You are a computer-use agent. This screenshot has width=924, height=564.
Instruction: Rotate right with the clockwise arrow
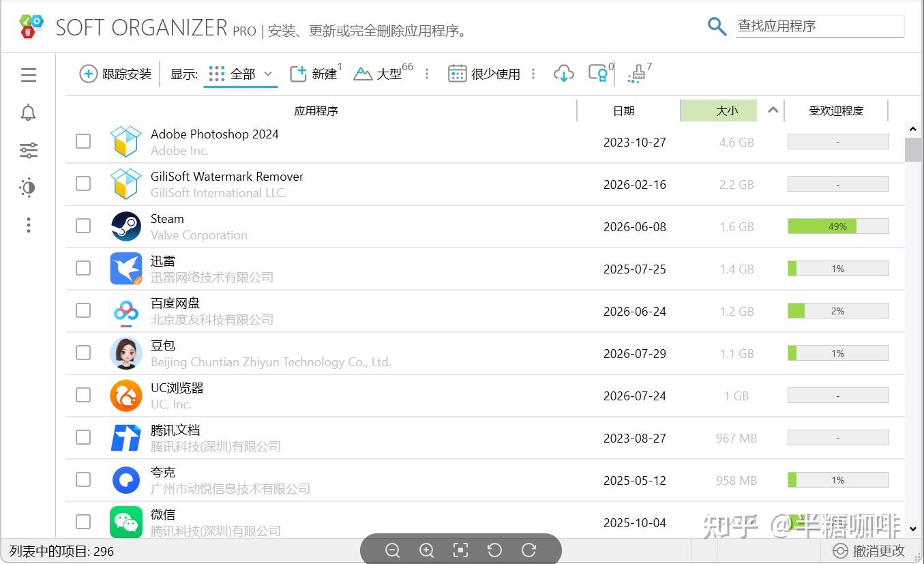528,550
